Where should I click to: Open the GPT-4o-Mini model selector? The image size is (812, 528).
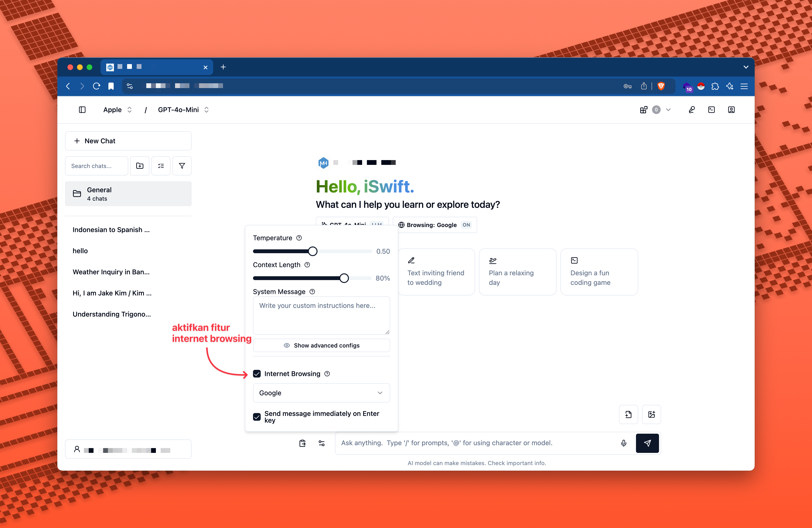183,110
